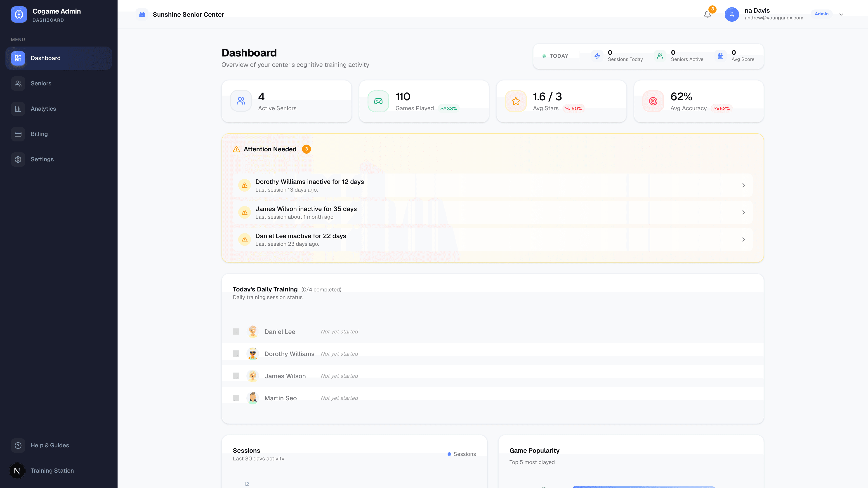Tick the checkbox next to Martin Seo
Screen dimensions: 868x488
(236, 398)
